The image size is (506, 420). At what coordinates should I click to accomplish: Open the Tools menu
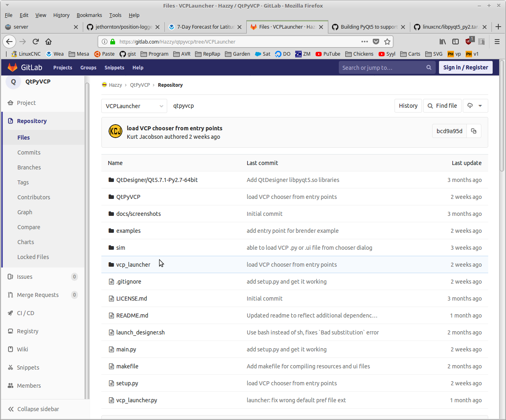115,15
